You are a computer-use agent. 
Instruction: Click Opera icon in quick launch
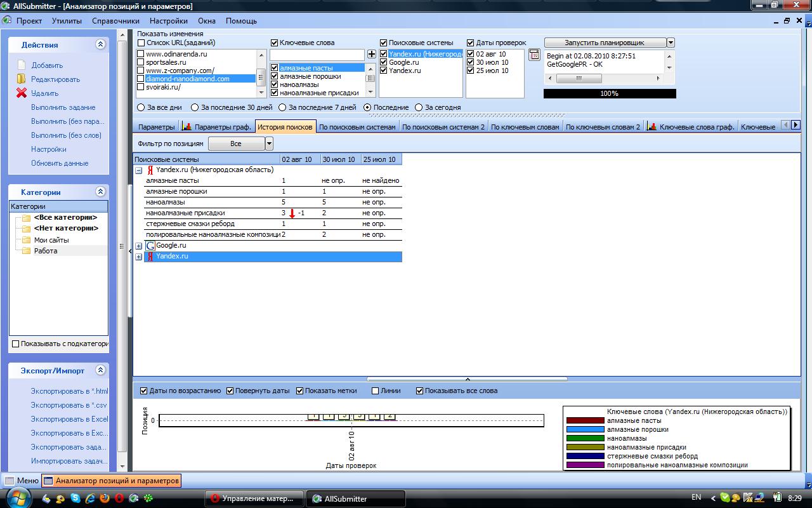(x=120, y=498)
